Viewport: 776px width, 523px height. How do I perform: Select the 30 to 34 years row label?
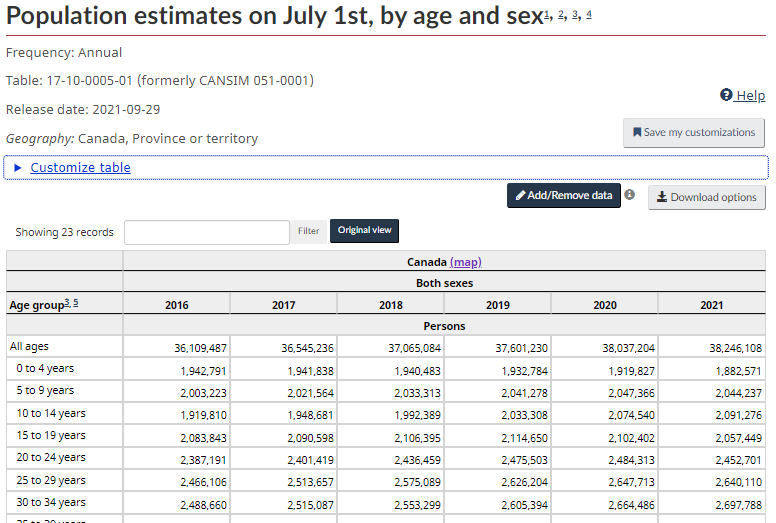(x=51, y=502)
